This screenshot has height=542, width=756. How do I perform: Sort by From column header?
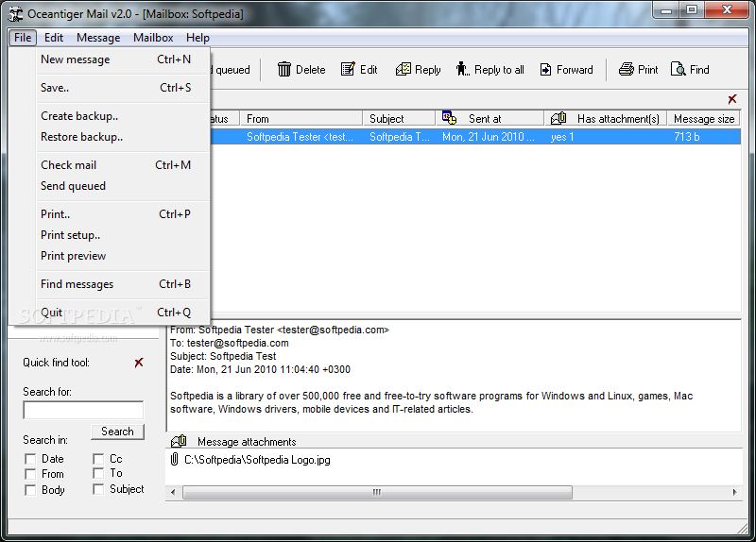pyautogui.click(x=301, y=119)
